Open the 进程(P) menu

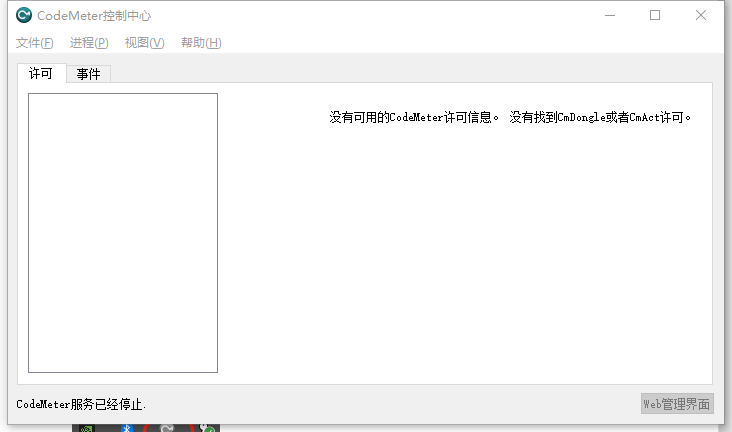click(x=89, y=43)
